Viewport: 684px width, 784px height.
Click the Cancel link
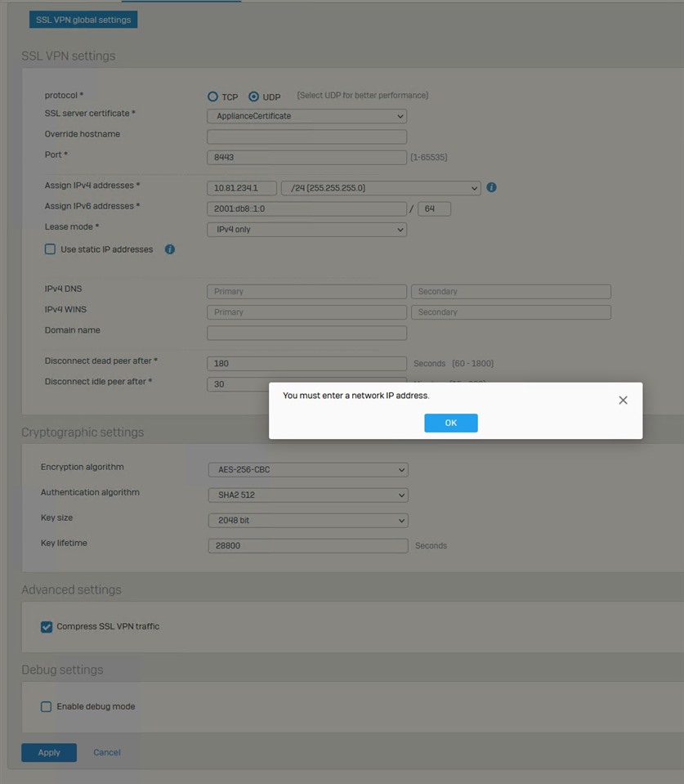107,752
